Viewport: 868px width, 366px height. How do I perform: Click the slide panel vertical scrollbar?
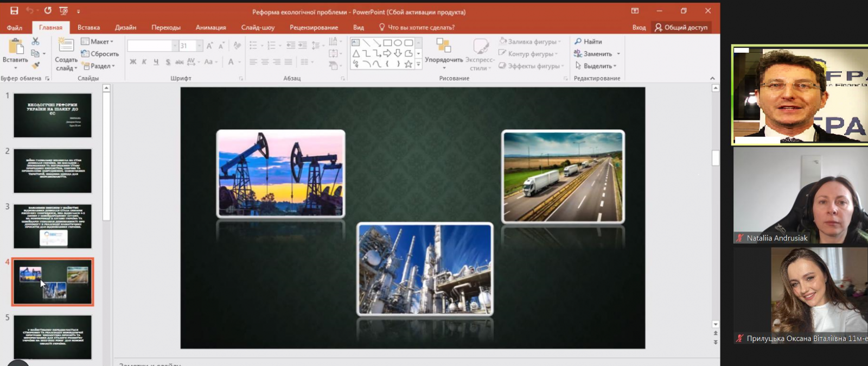click(x=106, y=156)
